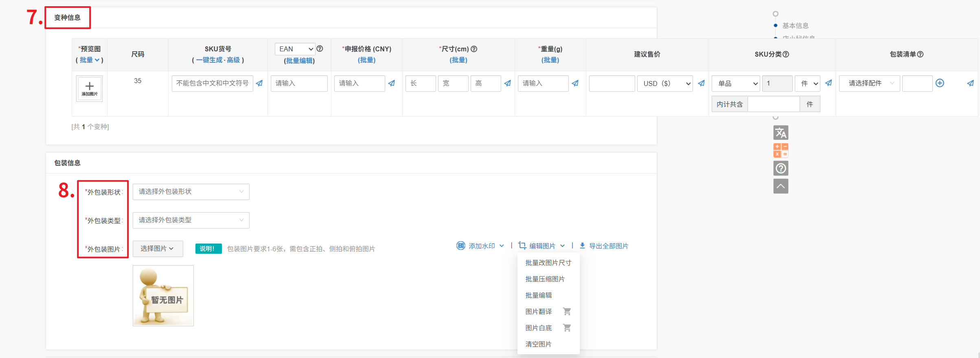980x358 pixels.
Task: Open the EAN barcode type dropdown
Action: (295, 49)
